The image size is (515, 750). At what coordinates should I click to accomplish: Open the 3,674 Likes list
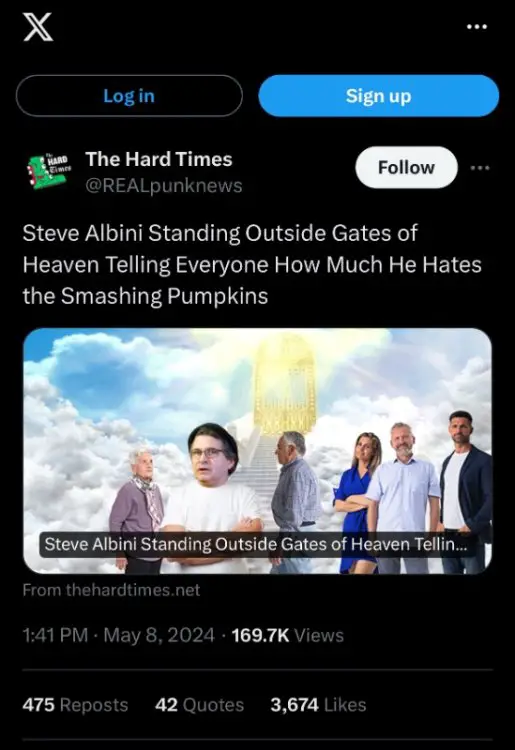(318, 705)
